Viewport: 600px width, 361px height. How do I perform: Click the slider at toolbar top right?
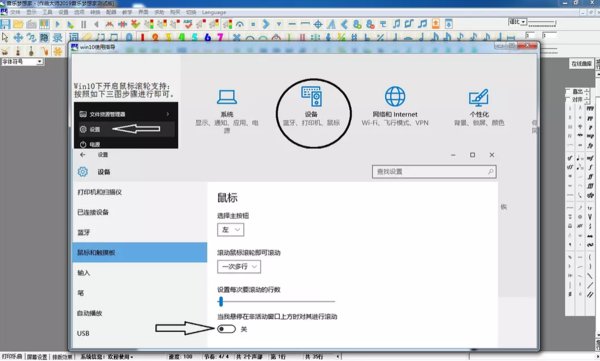[x=542, y=23]
